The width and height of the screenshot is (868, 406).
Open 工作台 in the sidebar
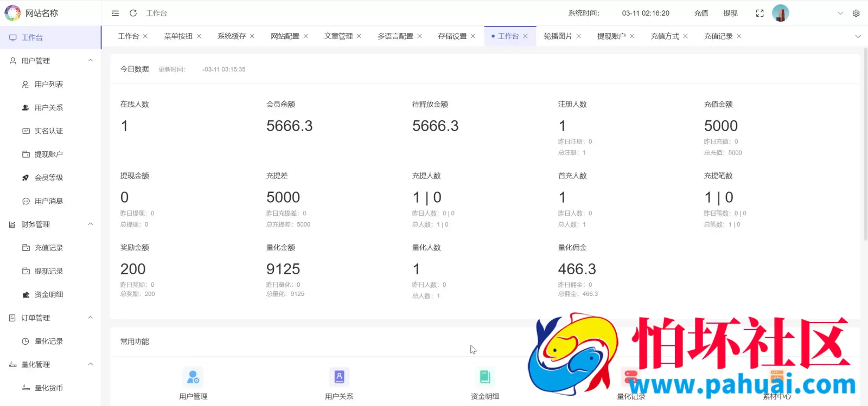50,37
